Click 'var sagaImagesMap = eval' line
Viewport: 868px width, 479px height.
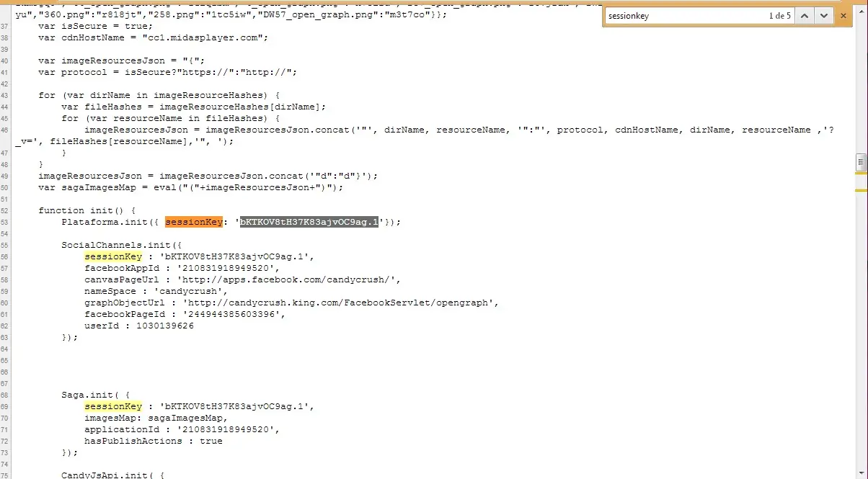pos(191,187)
